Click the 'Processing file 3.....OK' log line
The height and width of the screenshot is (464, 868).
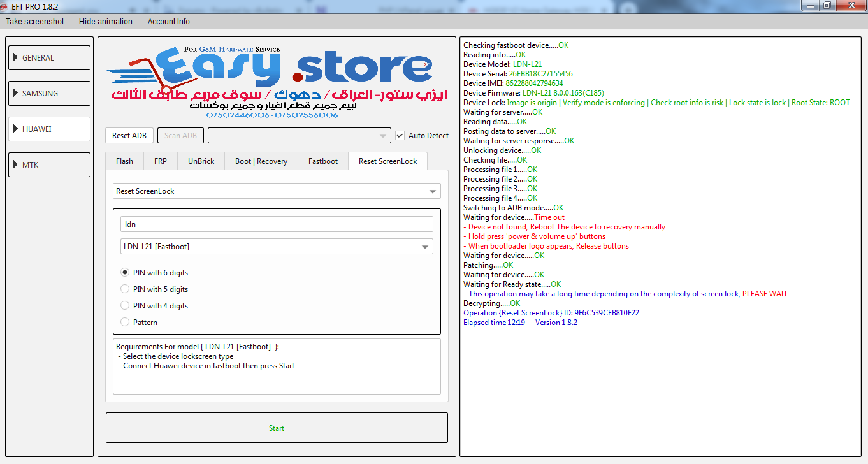(500, 189)
